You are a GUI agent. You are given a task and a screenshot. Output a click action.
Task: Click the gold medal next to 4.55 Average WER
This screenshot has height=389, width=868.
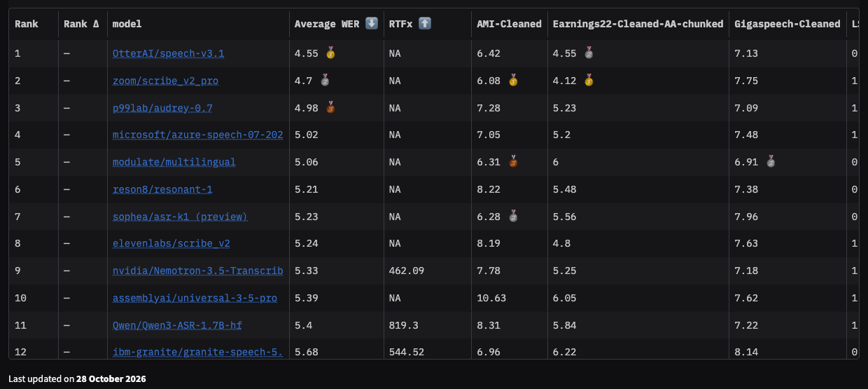(x=330, y=53)
